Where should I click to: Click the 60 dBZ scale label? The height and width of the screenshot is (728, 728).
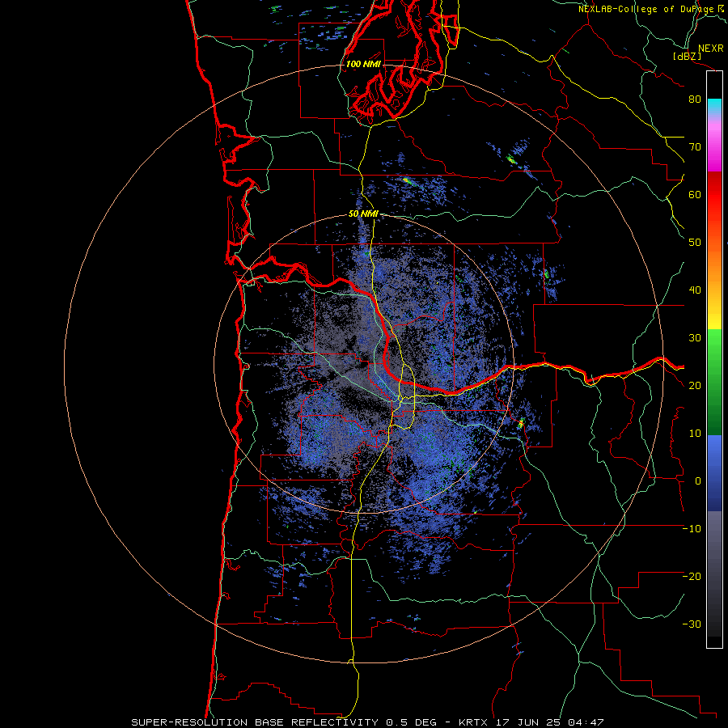pyautogui.click(x=695, y=194)
